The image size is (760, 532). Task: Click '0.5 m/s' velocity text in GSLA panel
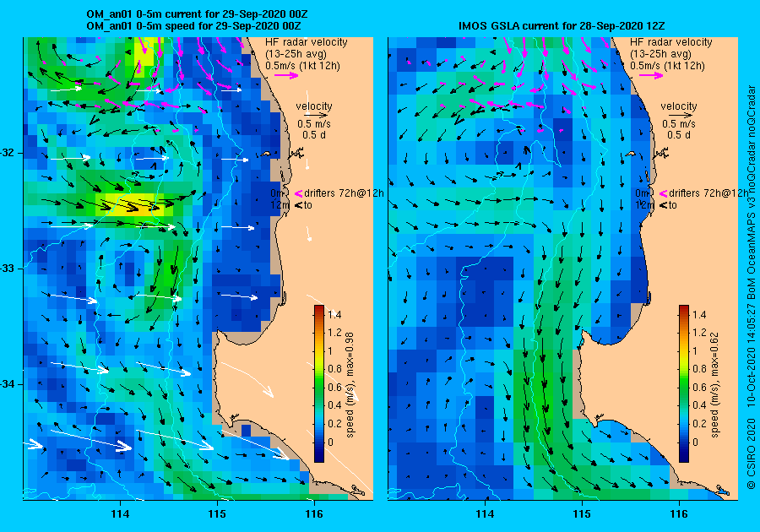point(679,124)
